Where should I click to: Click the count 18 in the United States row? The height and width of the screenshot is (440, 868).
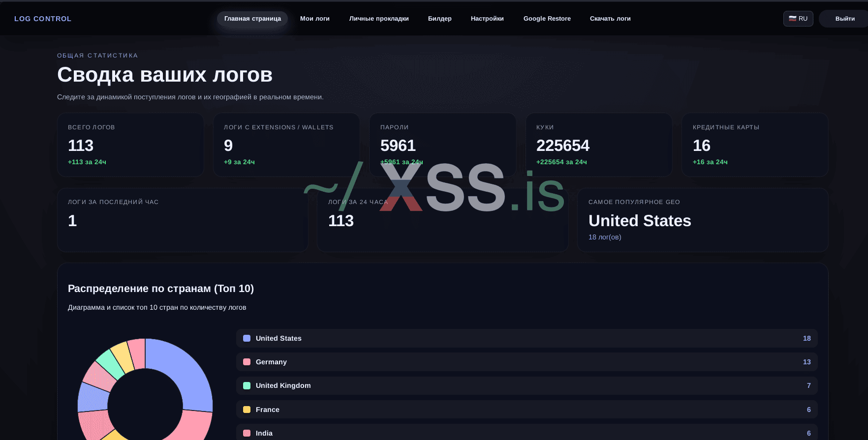coord(807,338)
